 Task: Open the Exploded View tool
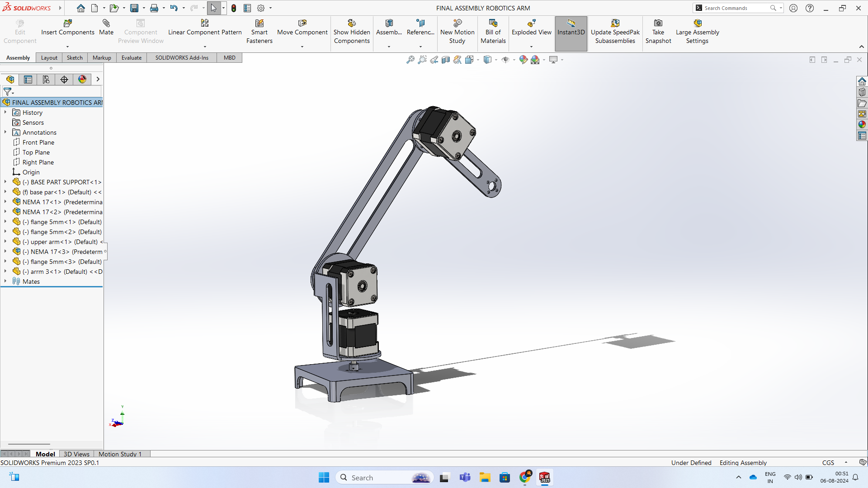pyautogui.click(x=531, y=28)
